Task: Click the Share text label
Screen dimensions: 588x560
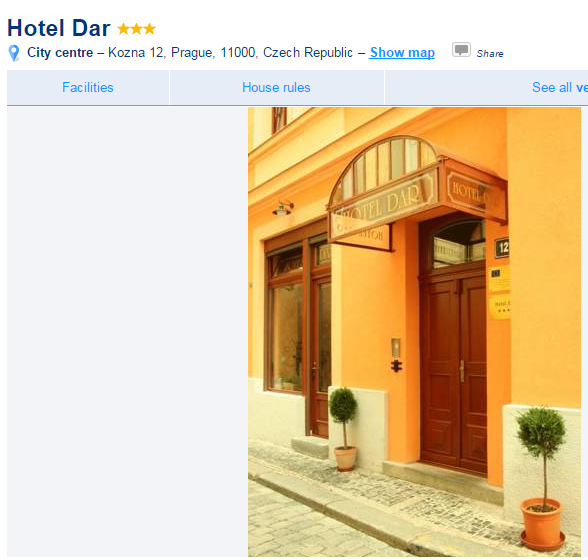Action: pos(490,54)
